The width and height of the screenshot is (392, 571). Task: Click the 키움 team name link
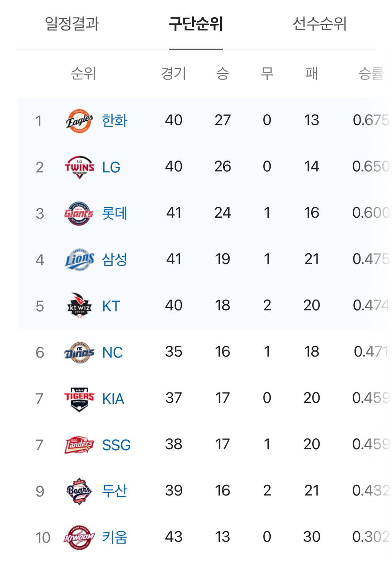114,537
